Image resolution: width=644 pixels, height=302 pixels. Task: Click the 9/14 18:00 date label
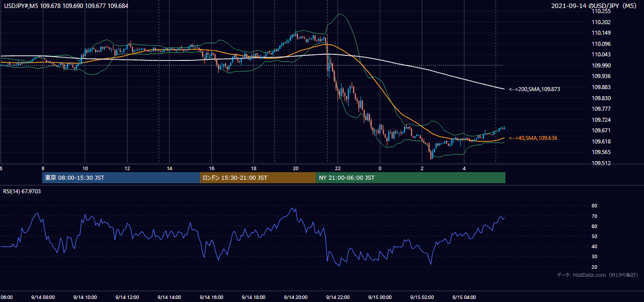[253, 297]
